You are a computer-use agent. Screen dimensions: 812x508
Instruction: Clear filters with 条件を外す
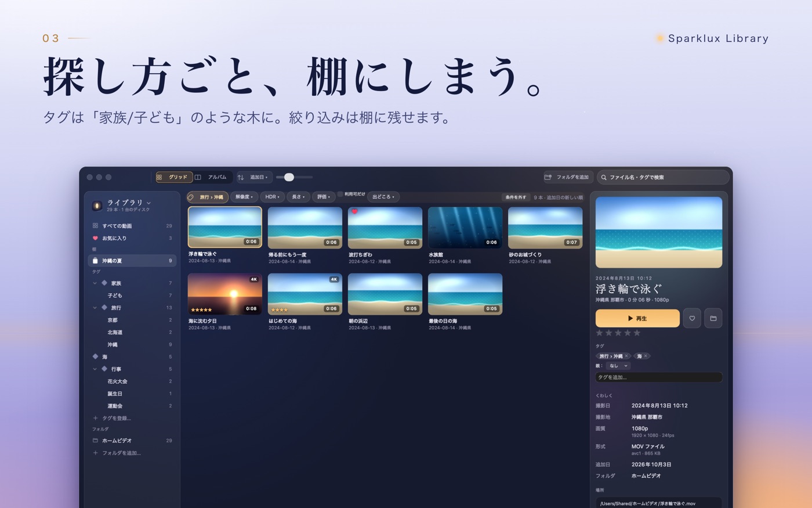[516, 197]
